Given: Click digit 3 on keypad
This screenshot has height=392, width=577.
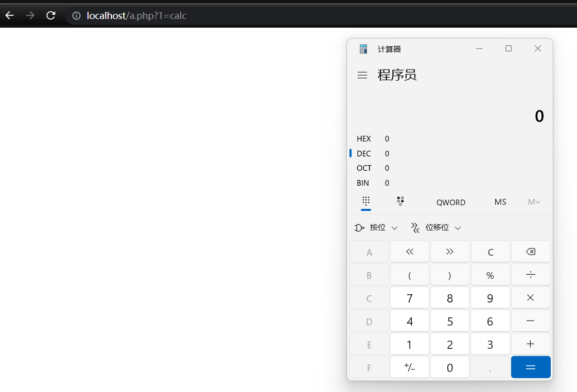Looking at the screenshot, I should point(490,344).
